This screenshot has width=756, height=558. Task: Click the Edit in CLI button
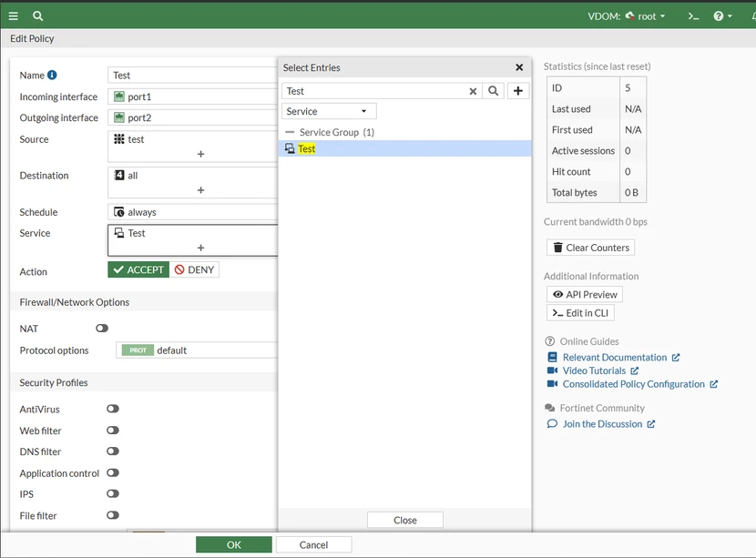click(580, 313)
